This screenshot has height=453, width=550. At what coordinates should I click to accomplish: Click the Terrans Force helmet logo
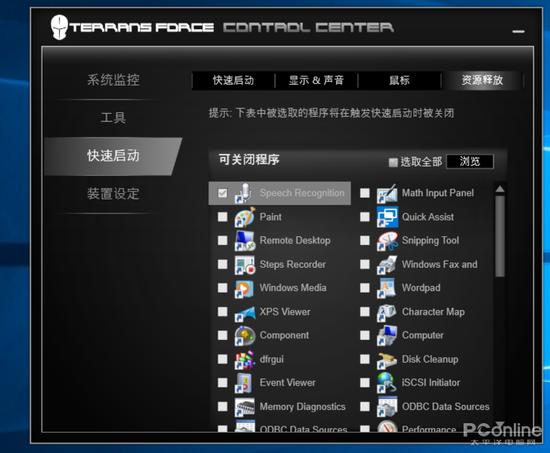pos(59,27)
